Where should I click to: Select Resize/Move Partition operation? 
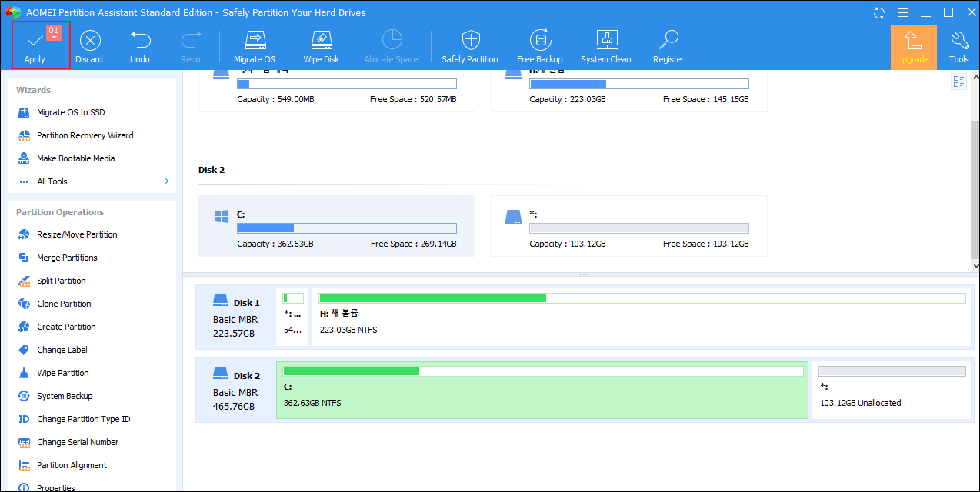(68, 234)
